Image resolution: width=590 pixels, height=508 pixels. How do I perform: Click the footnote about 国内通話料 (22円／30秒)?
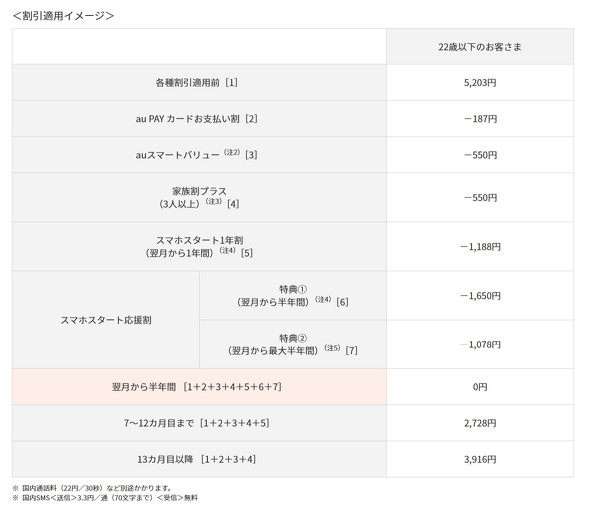tap(93, 488)
